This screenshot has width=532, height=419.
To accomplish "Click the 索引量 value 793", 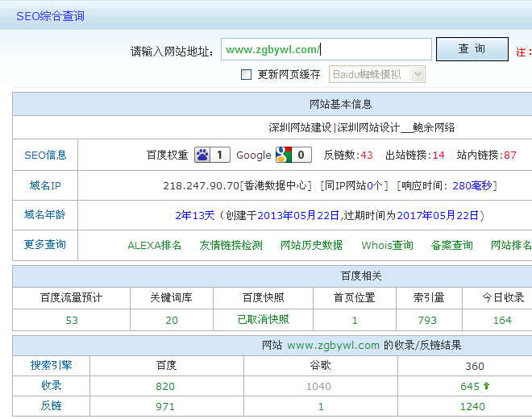I will pos(427,320).
